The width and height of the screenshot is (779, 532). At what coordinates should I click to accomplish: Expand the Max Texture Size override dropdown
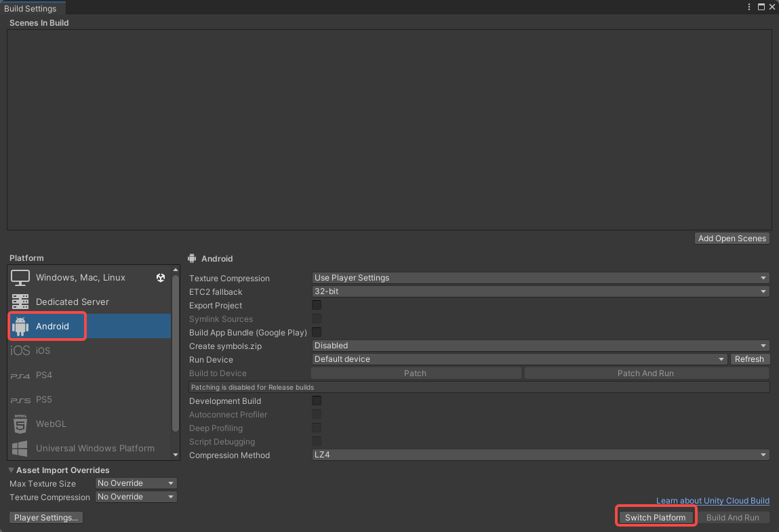tap(136, 483)
